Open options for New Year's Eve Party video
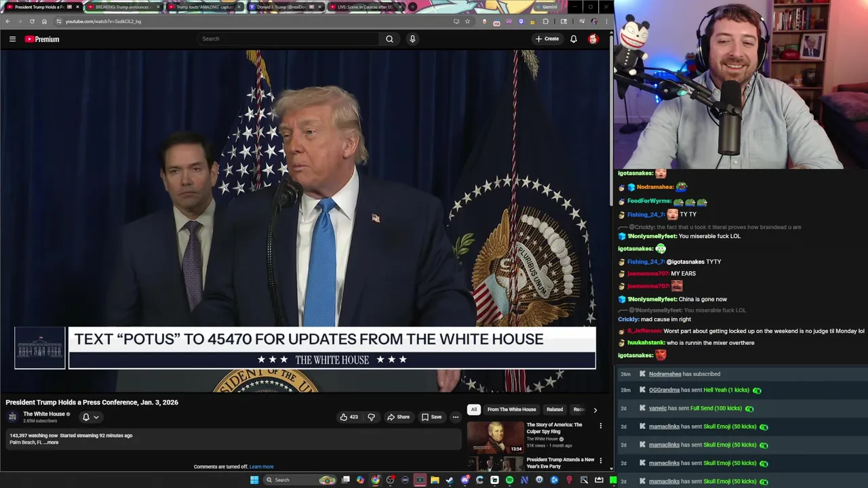 point(600,460)
